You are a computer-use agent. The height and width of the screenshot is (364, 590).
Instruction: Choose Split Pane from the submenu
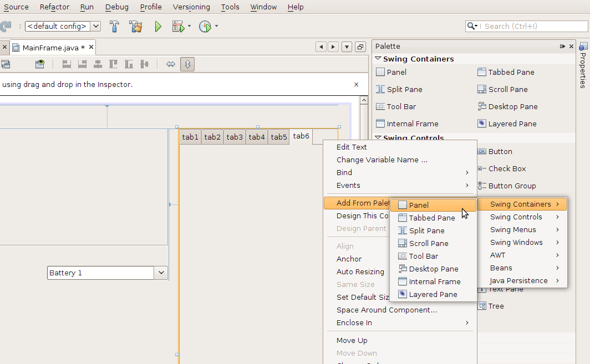coord(433,230)
